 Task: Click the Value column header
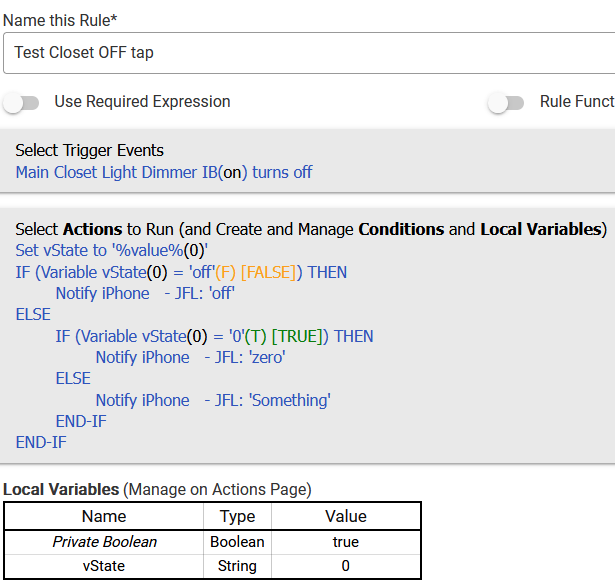click(346, 516)
